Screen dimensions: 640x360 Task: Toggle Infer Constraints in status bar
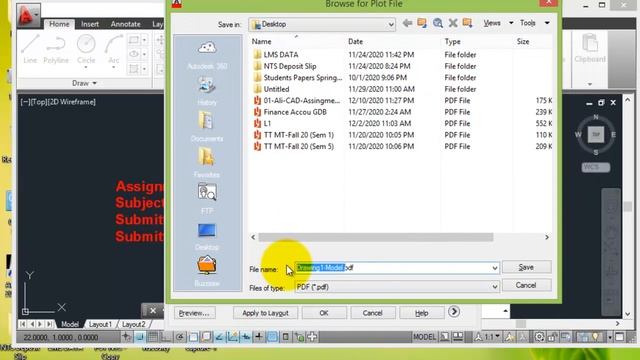pos(127,337)
